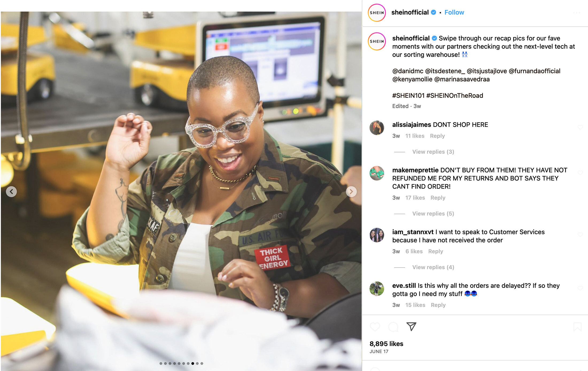Image resolution: width=588 pixels, height=371 pixels.
Task: Share post via paper plane icon
Action: tap(411, 326)
